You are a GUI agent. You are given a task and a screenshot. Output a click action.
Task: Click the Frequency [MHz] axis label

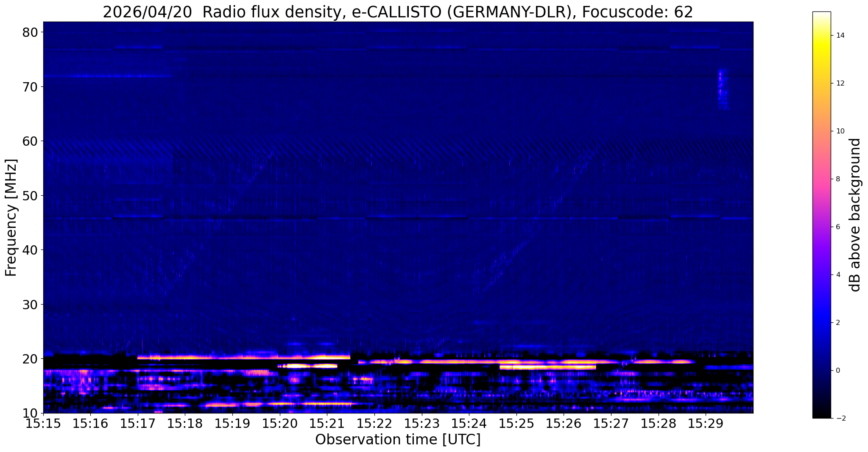pyautogui.click(x=11, y=218)
